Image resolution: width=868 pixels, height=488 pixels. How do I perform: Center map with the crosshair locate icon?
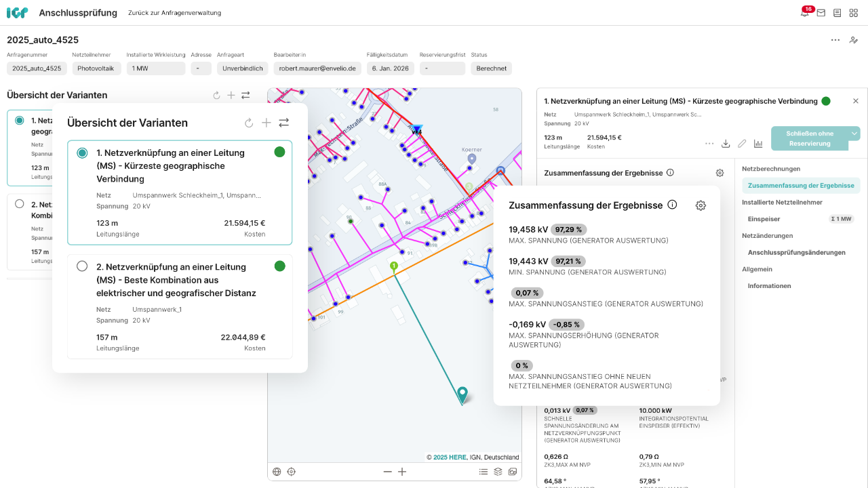[292, 472]
